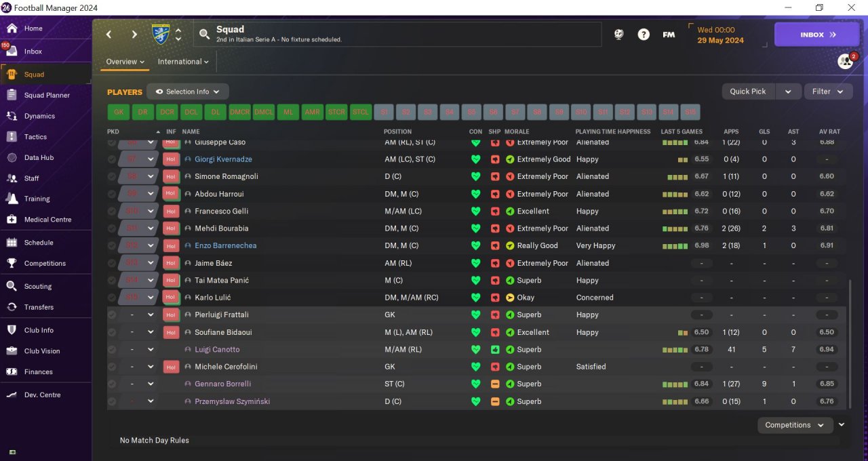The width and height of the screenshot is (868, 461).
Task: Open picked-position dropdown for Soufiane Bidaoui
Action: coord(151,333)
